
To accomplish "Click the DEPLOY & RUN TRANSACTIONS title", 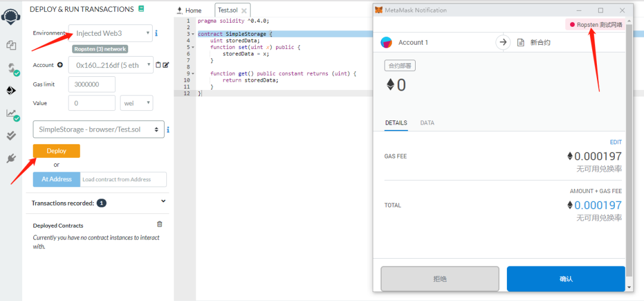I will pyautogui.click(x=82, y=9).
